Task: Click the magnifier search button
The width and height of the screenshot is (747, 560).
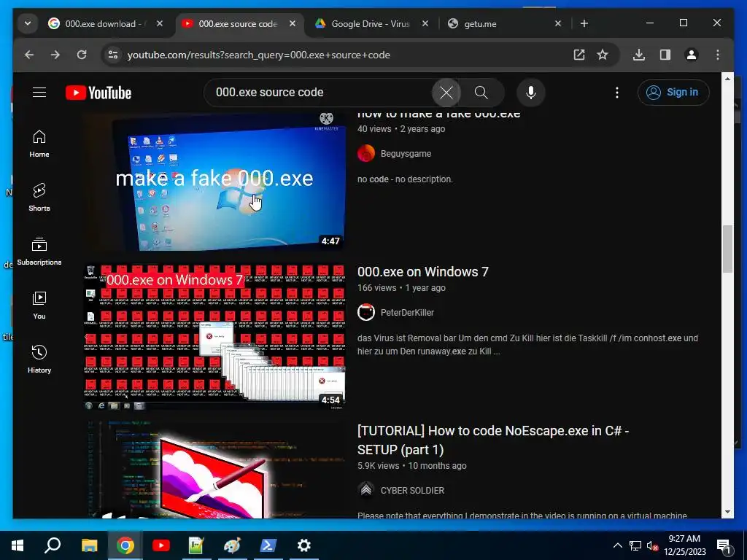Action: coord(481,93)
